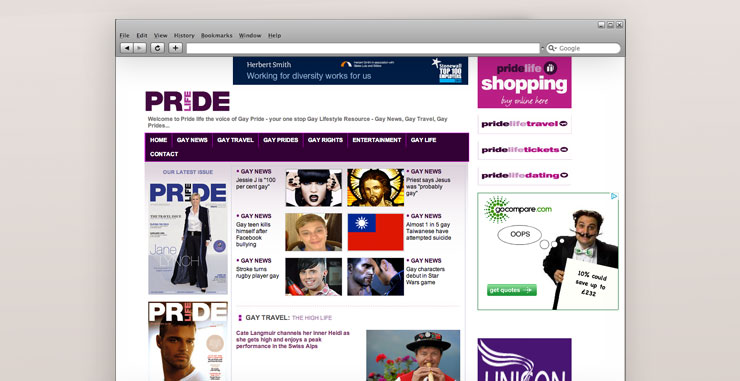Select the ENTERTAINMENT navigation tab
740x381 pixels.
tap(377, 140)
